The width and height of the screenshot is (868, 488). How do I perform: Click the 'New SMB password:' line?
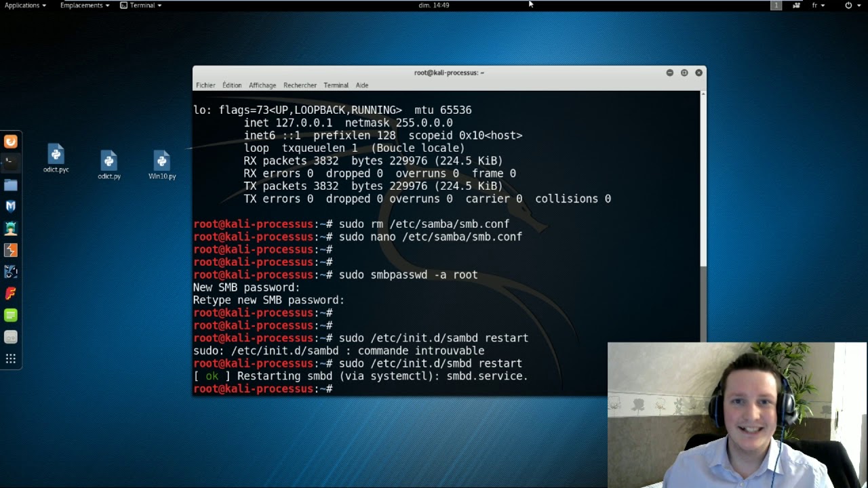pos(246,287)
